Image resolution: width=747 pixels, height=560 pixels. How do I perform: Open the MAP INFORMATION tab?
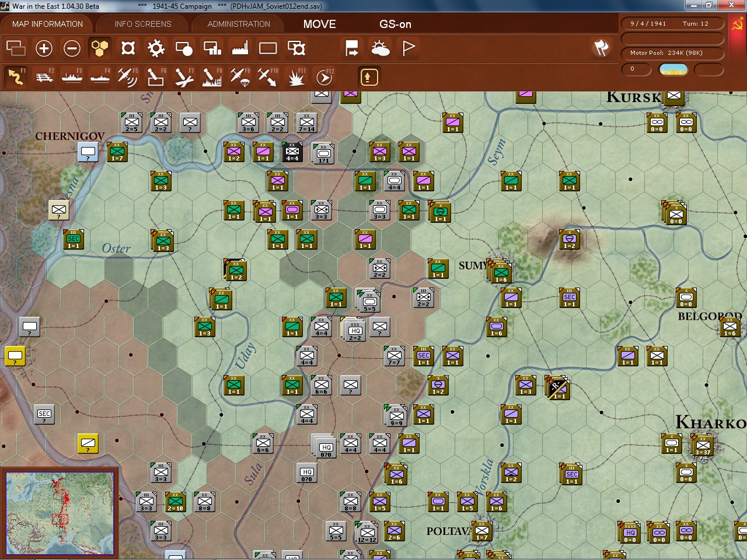pos(47,24)
